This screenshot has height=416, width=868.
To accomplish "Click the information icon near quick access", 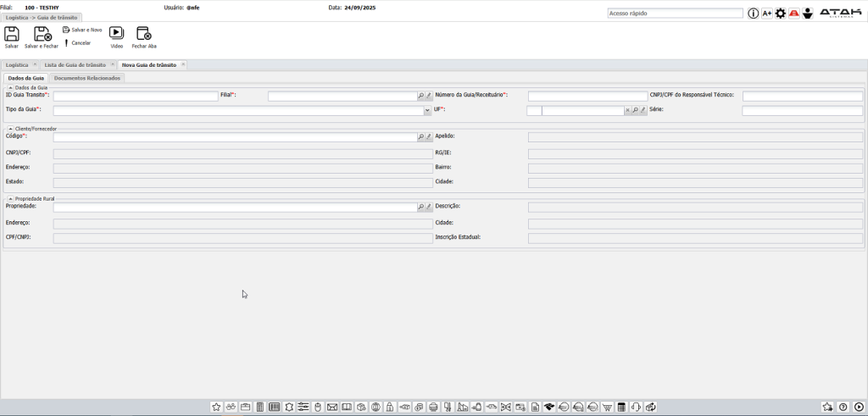I will pos(753,14).
